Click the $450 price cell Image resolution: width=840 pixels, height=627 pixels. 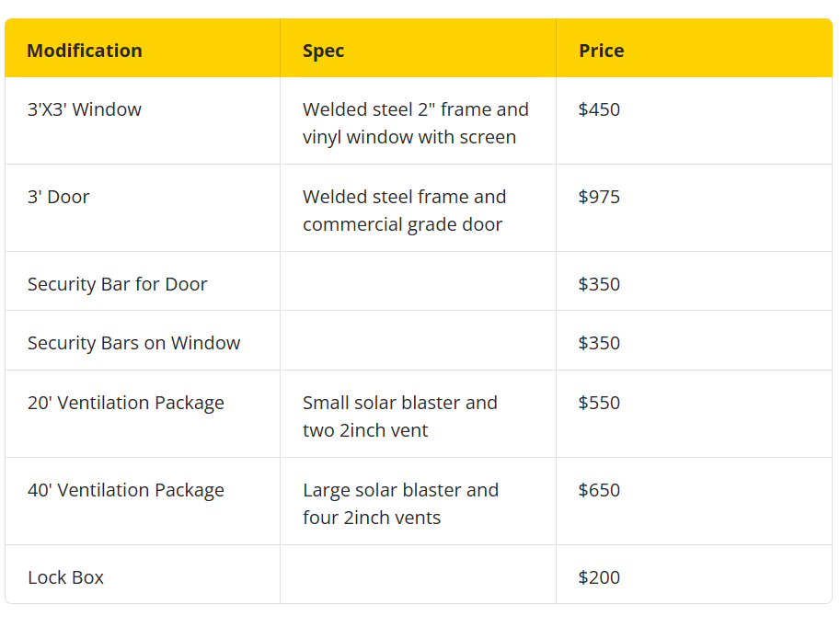599,109
